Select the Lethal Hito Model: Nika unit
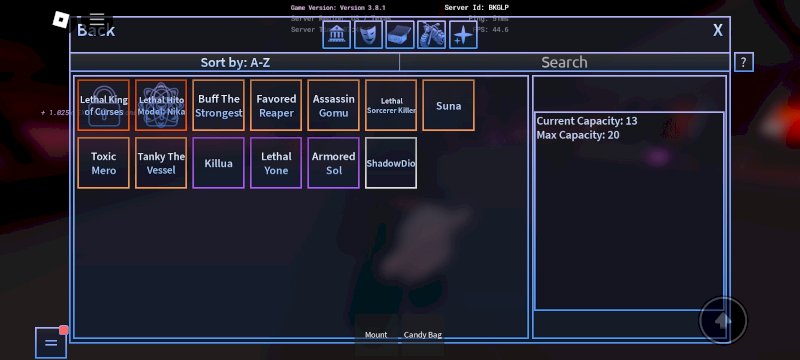 coord(161,105)
